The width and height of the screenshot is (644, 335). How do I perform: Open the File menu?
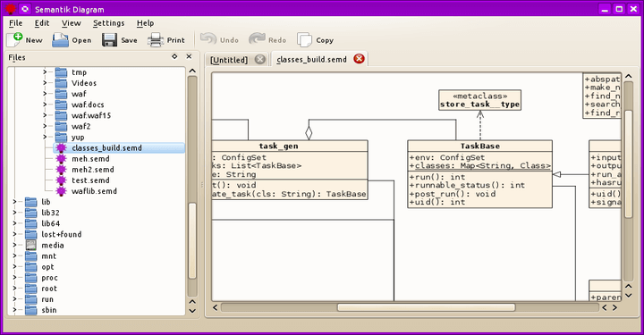tap(15, 23)
